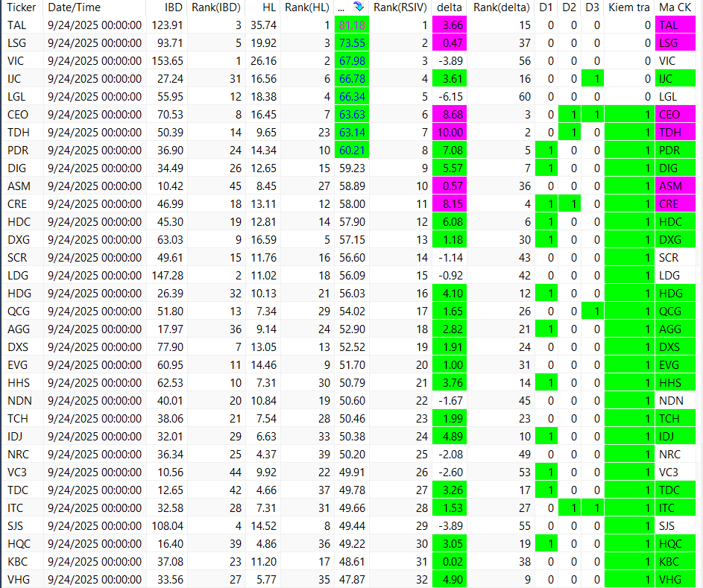703x588 pixels.
Task: Click Kiem tra value in CEO row
Action: click(x=629, y=115)
